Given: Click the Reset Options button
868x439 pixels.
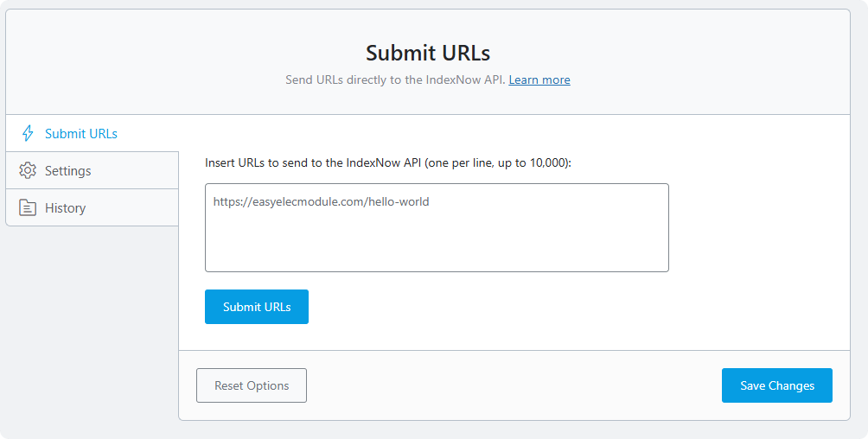Looking at the screenshot, I should click(252, 385).
